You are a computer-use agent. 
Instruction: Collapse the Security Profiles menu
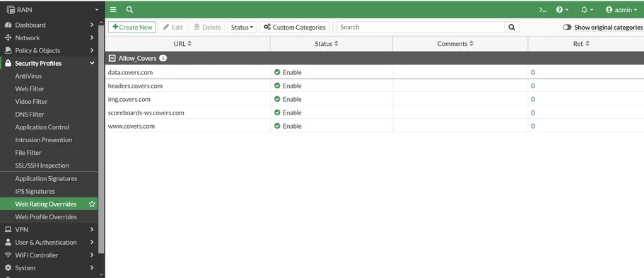click(x=49, y=63)
